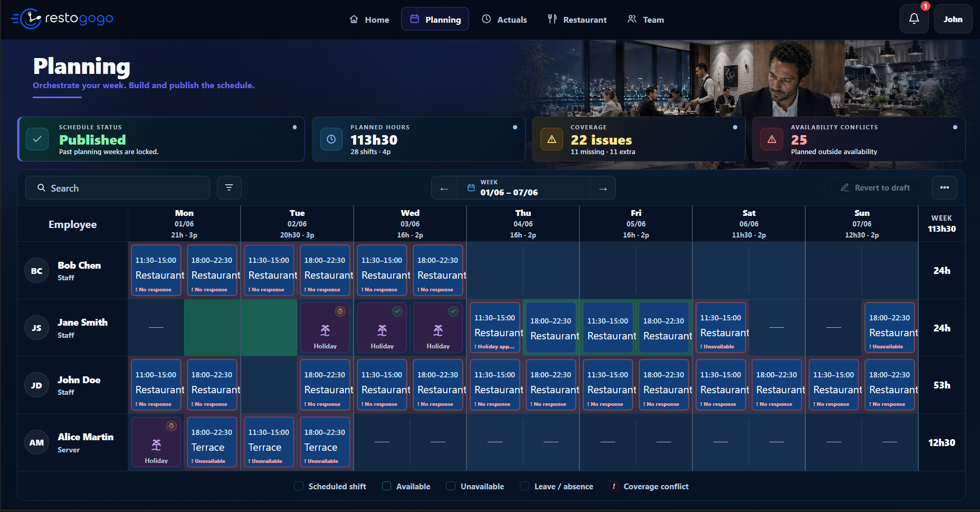Toggle the Unavailable legend checkbox
The image size is (980, 512).
pyautogui.click(x=451, y=486)
